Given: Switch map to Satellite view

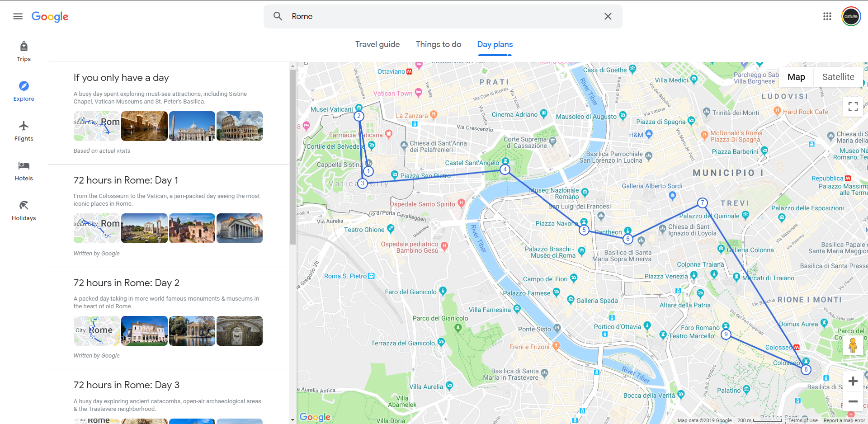Looking at the screenshot, I should (838, 77).
